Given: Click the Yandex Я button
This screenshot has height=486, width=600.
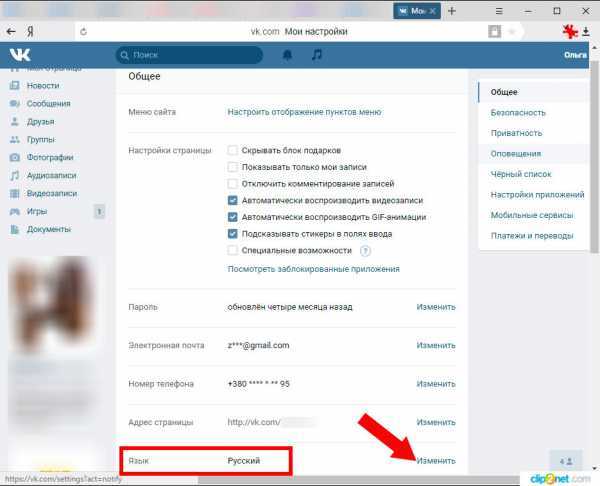Looking at the screenshot, I should (x=30, y=31).
